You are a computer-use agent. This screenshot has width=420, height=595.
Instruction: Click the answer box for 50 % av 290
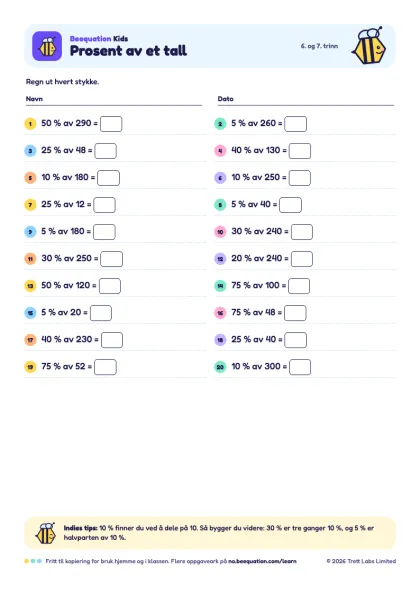pyautogui.click(x=111, y=124)
